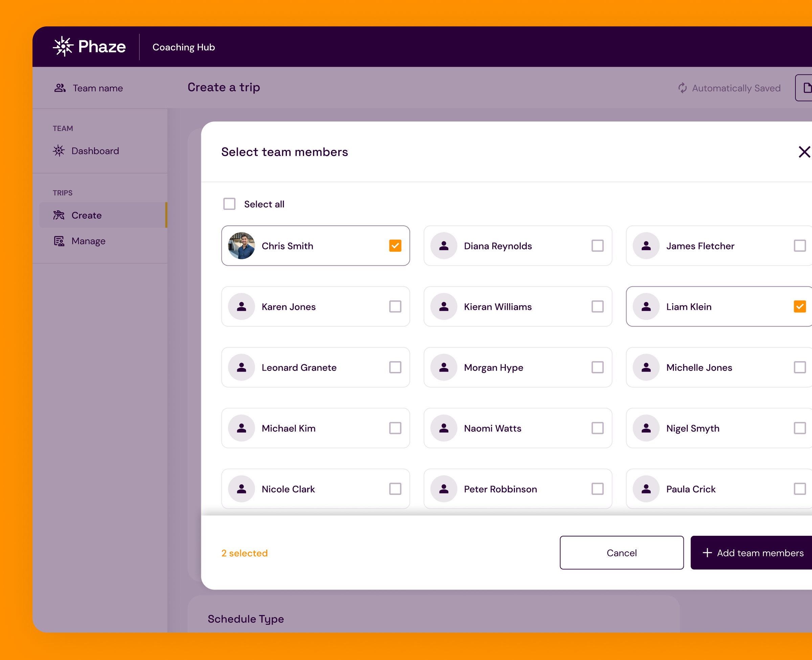The width and height of the screenshot is (812, 660).
Task: Click the Manage trips icon in sidebar
Action: click(x=59, y=241)
